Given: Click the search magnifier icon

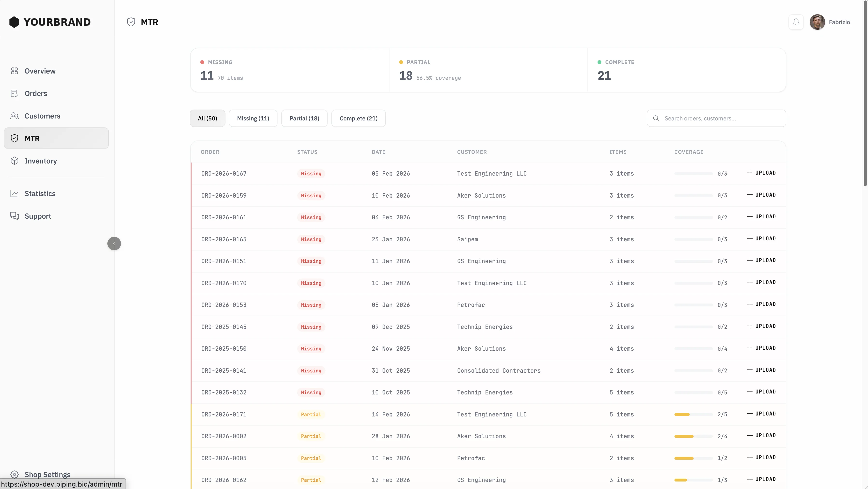Looking at the screenshot, I should tap(656, 119).
